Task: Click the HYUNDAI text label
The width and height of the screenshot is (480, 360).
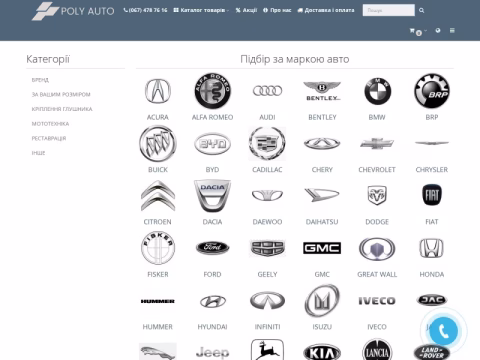Action: pos(212,327)
